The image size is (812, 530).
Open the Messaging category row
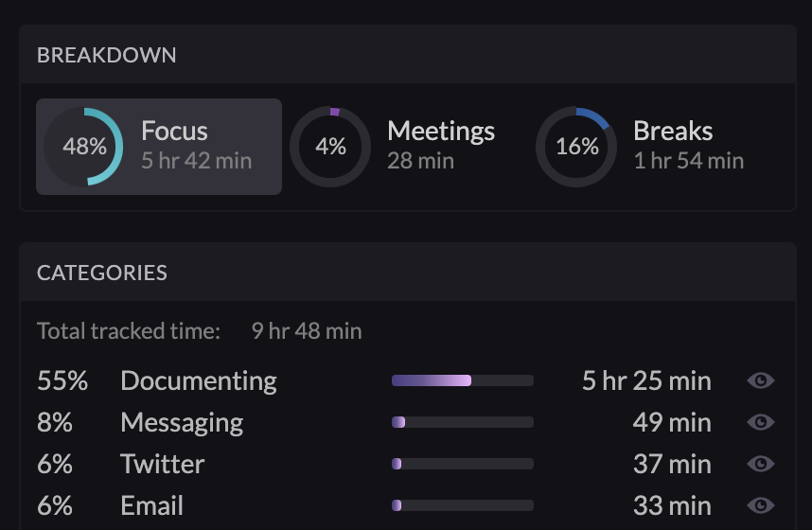182,422
